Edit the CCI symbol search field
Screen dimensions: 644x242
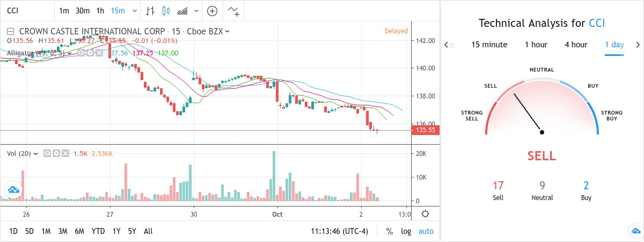(x=27, y=11)
